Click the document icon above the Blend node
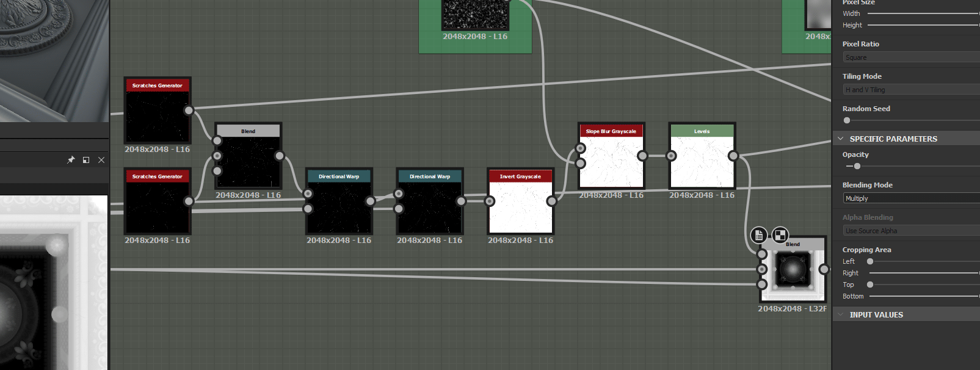Screen dimensions: 980x370 [x=758, y=235]
